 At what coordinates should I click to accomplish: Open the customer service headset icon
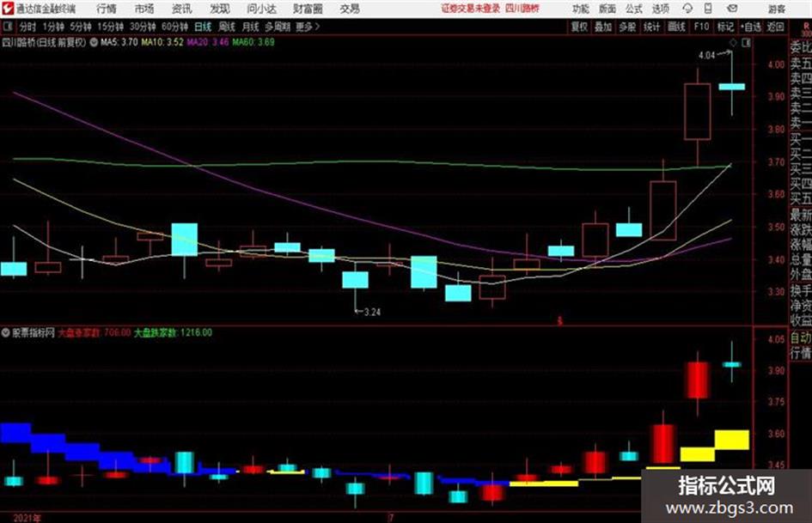tap(687, 9)
